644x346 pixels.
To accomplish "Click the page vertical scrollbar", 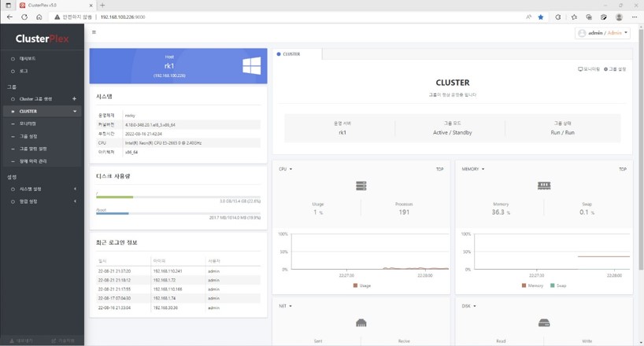I will [641, 149].
